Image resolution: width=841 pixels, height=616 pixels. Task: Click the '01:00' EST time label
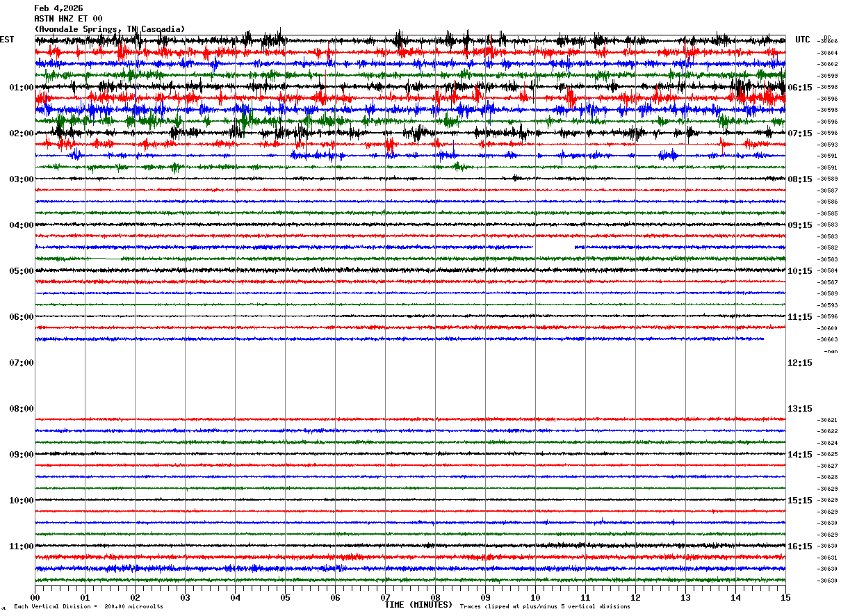tap(22, 88)
